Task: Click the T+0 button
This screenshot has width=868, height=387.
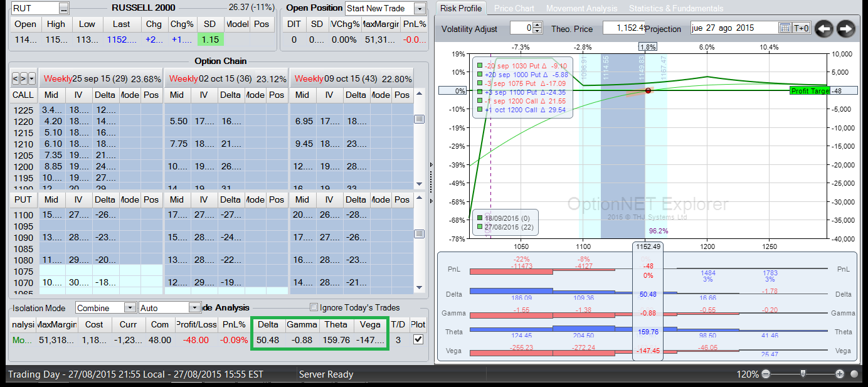Action: 802,28
